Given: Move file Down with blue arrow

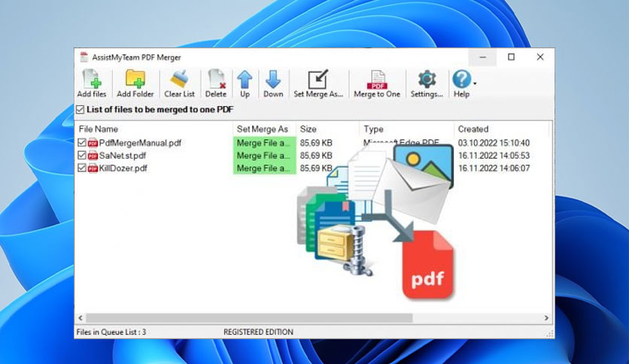Looking at the screenshot, I should pos(273,83).
